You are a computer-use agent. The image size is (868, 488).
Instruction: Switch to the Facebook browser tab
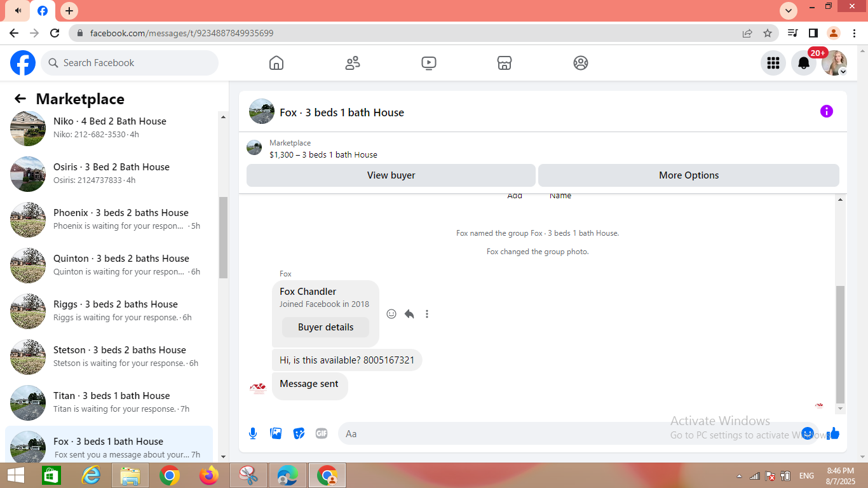point(43,11)
